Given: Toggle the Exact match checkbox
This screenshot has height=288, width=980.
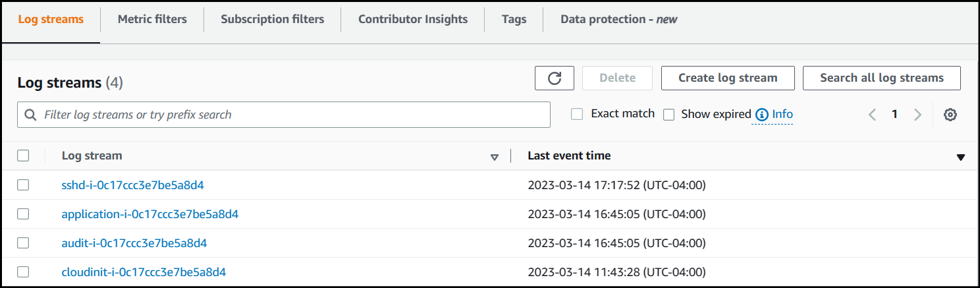Looking at the screenshot, I should click(577, 114).
